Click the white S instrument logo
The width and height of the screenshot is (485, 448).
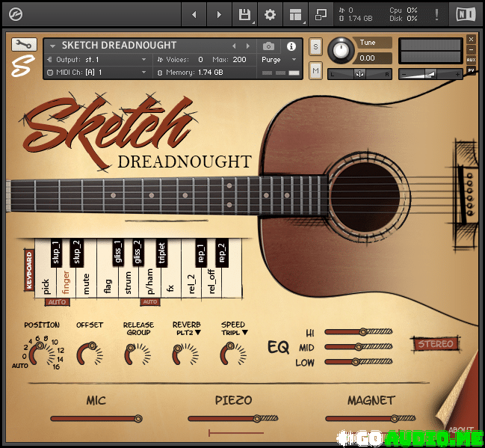point(22,66)
